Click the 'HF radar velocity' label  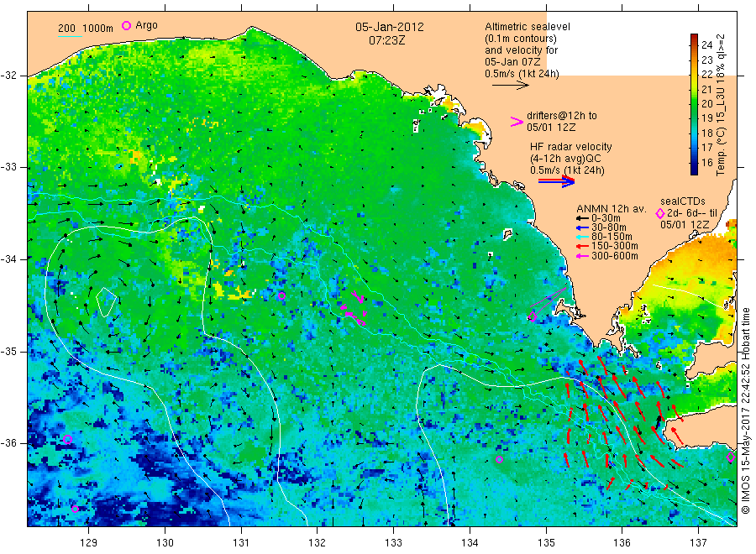pos(571,147)
